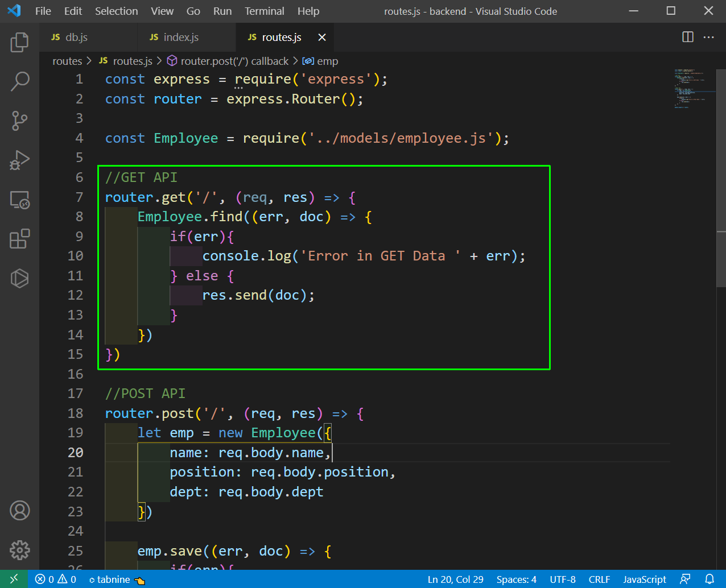Open the Run menu
This screenshot has width=726, height=588.
[222, 11]
